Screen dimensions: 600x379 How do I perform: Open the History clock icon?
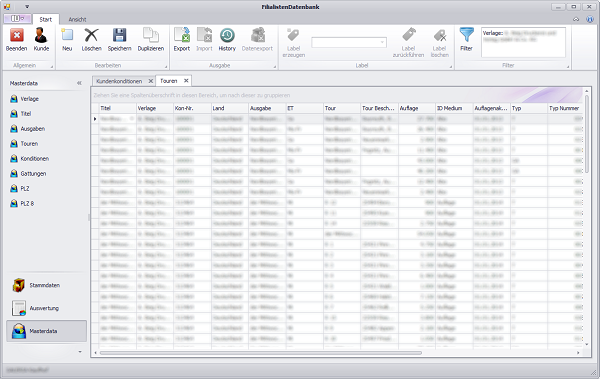(x=227, y=35)
